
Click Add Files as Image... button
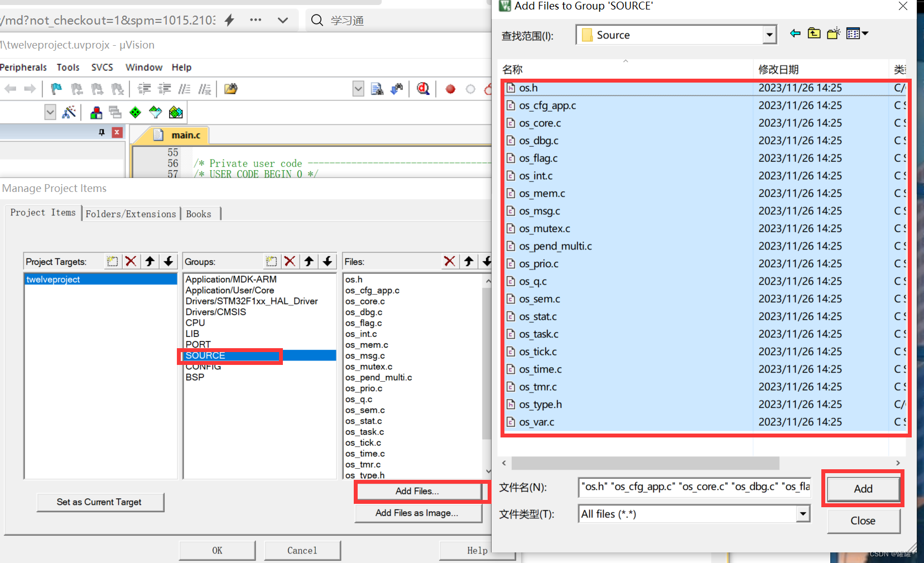tap(418, 513)
